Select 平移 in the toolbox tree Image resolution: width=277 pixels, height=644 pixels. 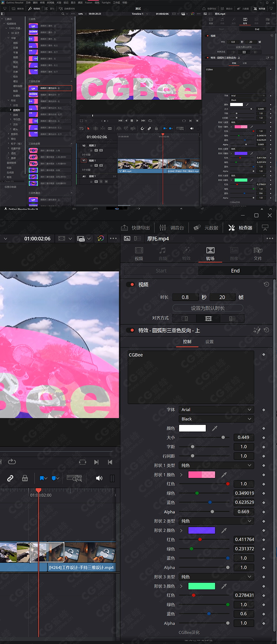(14, 38)
